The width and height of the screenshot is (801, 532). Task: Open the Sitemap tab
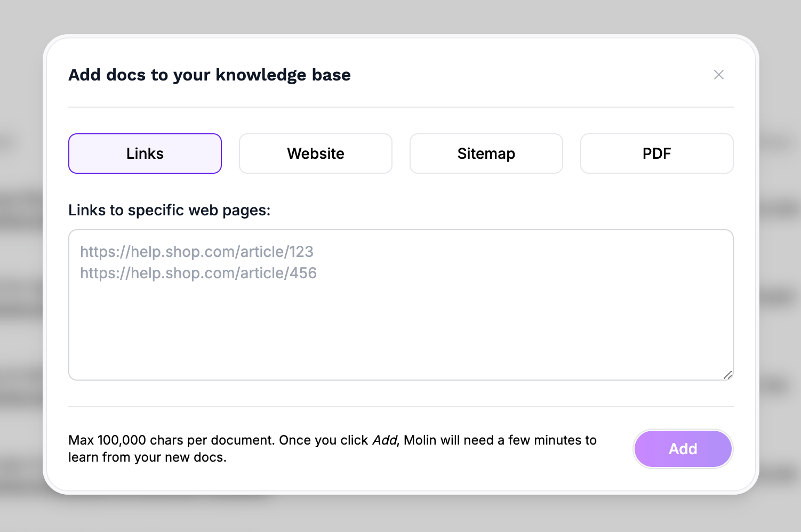[x=486, y=154]
